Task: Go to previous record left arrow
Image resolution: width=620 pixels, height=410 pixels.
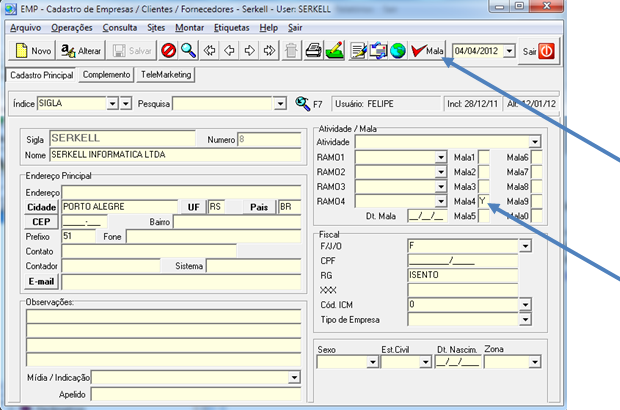Action: [229, 51]
